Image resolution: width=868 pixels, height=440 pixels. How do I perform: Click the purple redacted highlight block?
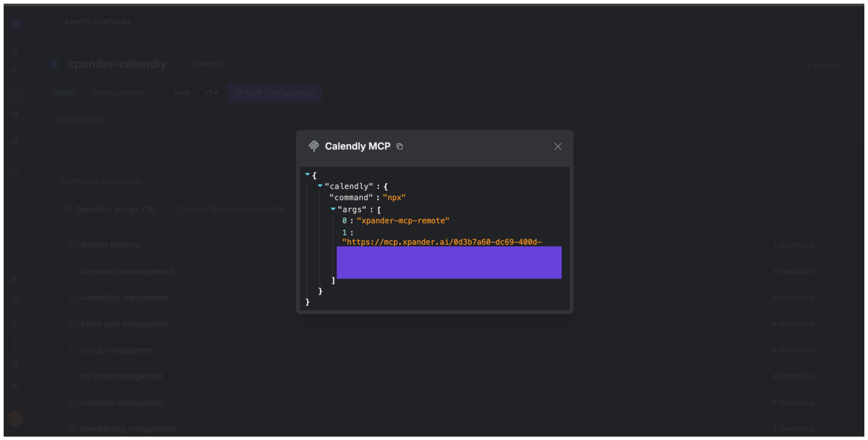(449, 262)
